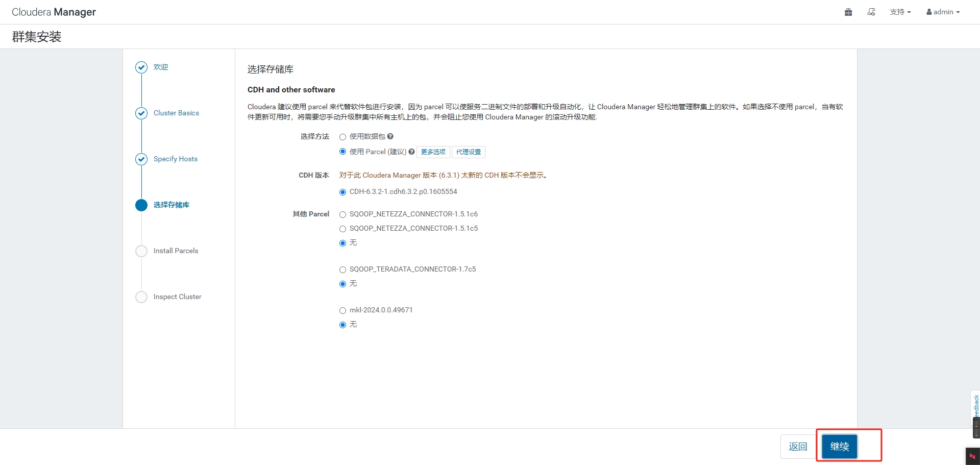
Task: Click Cloudera Manager logo
Action: tap(54, 12)
